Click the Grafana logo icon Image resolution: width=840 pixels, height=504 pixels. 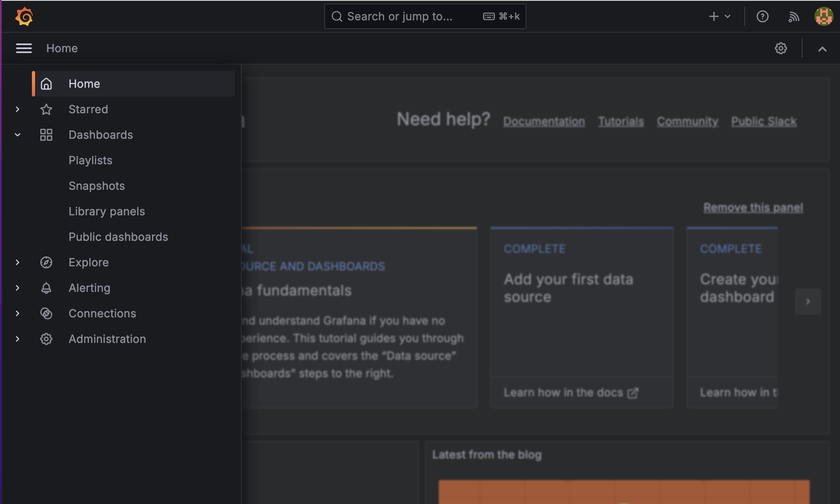tap(24, 16)
